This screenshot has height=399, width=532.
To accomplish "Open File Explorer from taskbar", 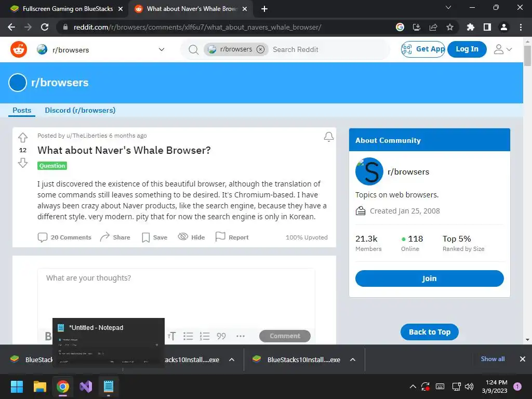I will (x=40, y=387).
